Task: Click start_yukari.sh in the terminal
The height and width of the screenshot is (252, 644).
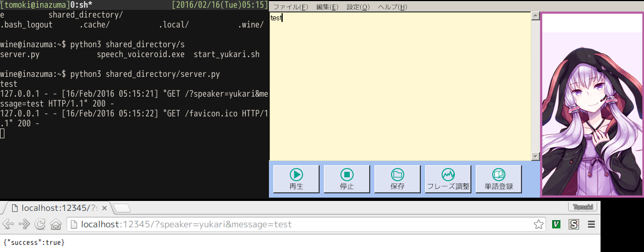Action: (226, 54)
